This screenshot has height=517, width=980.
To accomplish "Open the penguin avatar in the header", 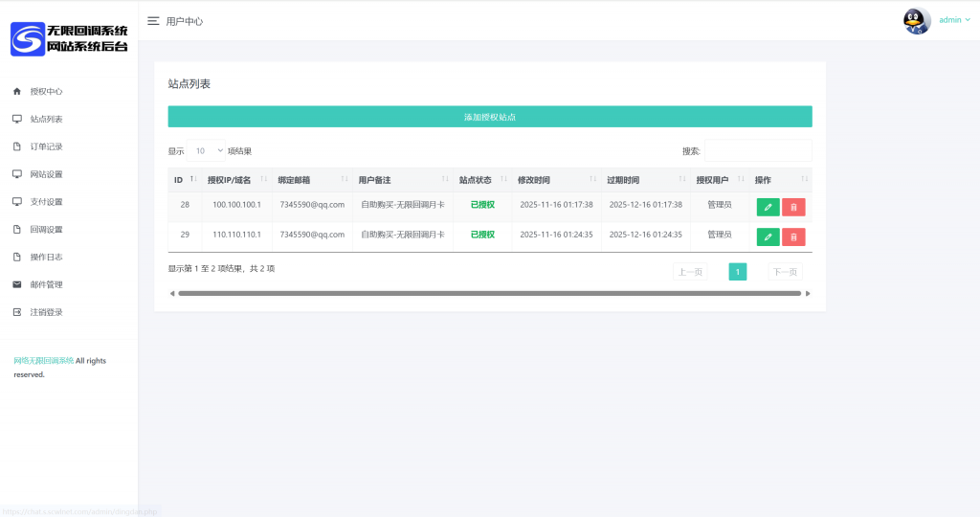I will click(916, 21).
